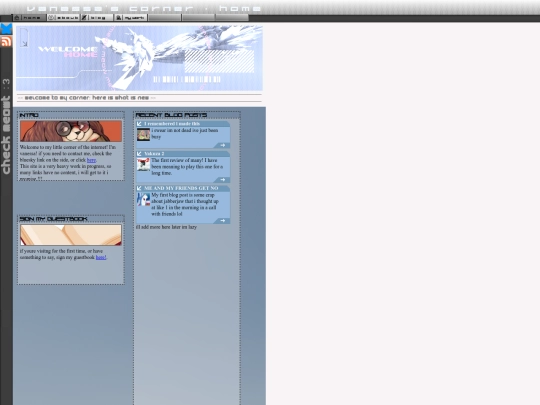
Task: Click corner arrow icon beside 'I remembered I made this'
Action: click(x=139, y=124)
